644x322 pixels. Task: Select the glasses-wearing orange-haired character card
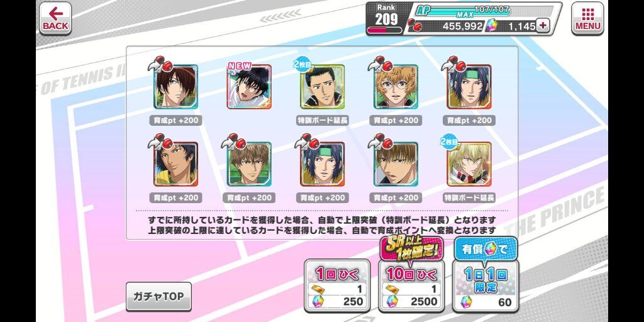point(396,87)
